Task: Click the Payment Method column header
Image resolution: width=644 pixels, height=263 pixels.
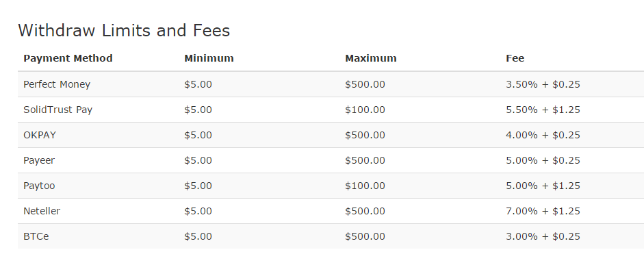Action: click(x=68, y=58)
